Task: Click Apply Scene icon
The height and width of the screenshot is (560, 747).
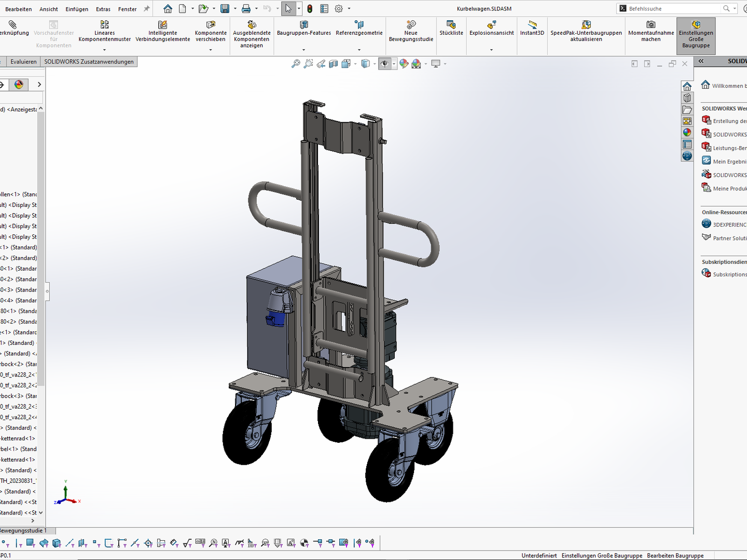Action: [416, 64]
